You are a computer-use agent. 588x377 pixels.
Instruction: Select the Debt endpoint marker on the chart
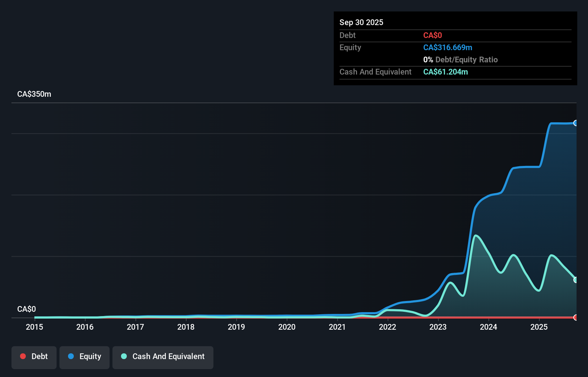click(575, 318)
